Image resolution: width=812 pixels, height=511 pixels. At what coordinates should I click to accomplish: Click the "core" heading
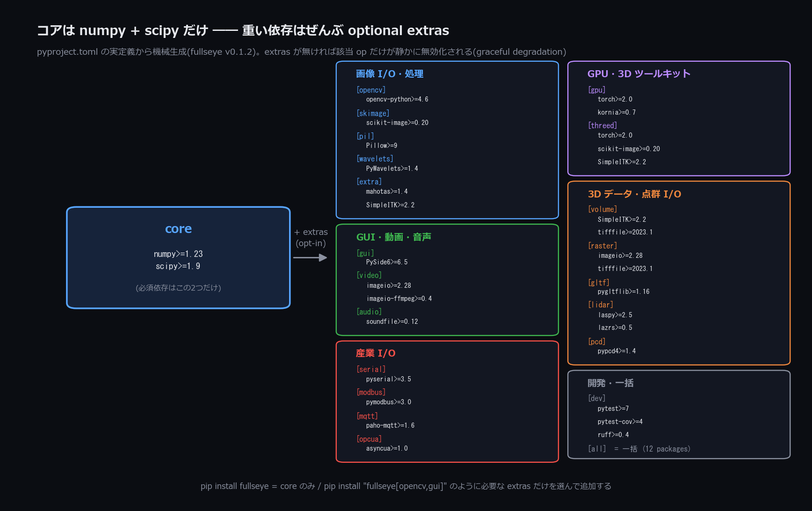(178, 229)
